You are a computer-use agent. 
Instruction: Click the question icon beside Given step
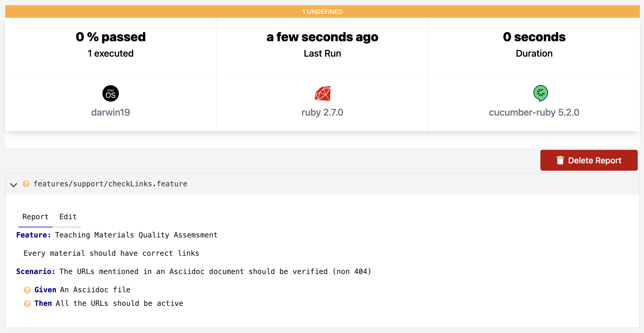click(x=27, y=290)
